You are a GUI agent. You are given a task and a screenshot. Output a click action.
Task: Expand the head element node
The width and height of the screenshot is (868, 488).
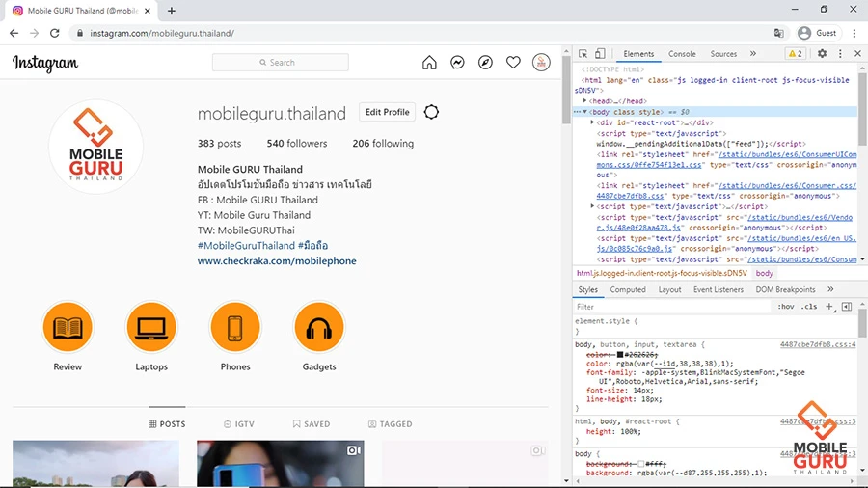click(585, 101)
